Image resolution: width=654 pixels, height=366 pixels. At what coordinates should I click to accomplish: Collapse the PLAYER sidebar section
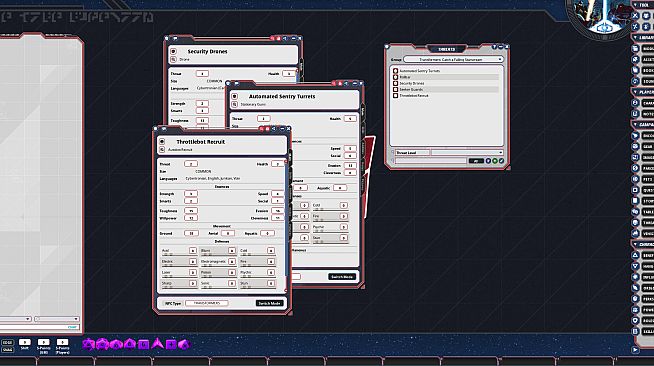point(643,92)
